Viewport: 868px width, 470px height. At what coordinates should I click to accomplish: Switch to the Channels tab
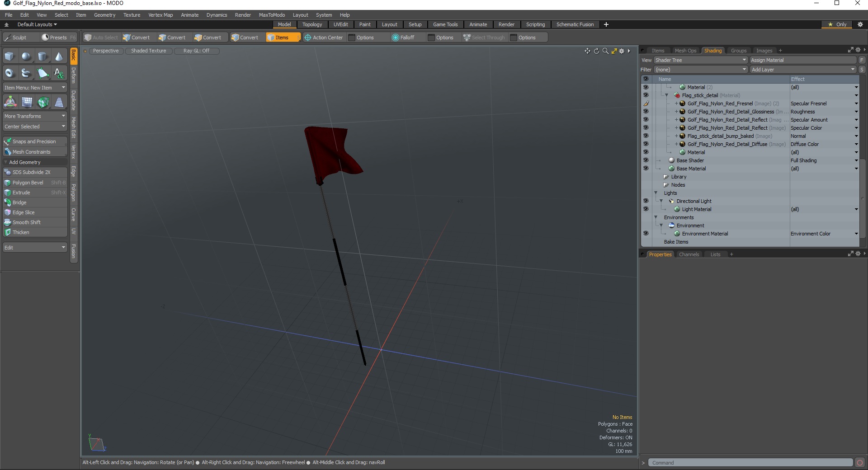click(x=689, y=254)
